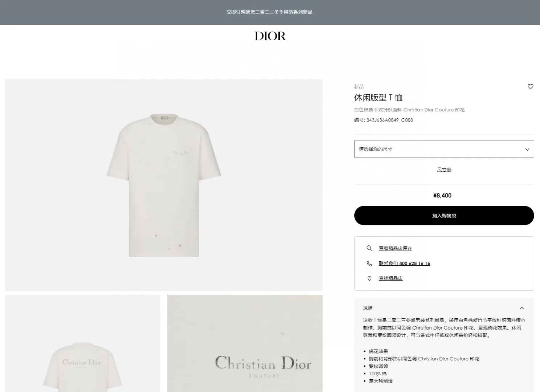The image size is (540, 392).
Task: Open the Christian Dior Couture print close-up
Action: tap(245, 343)
